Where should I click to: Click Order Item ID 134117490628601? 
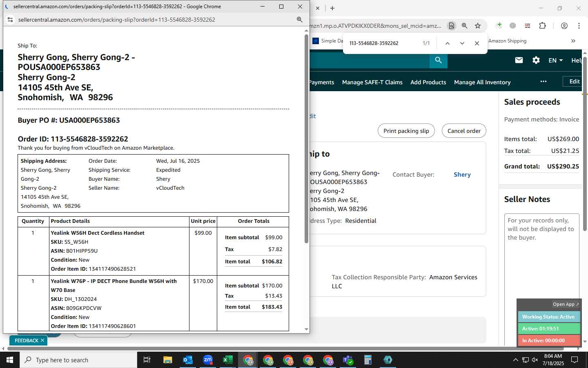(x=93, y=326)
